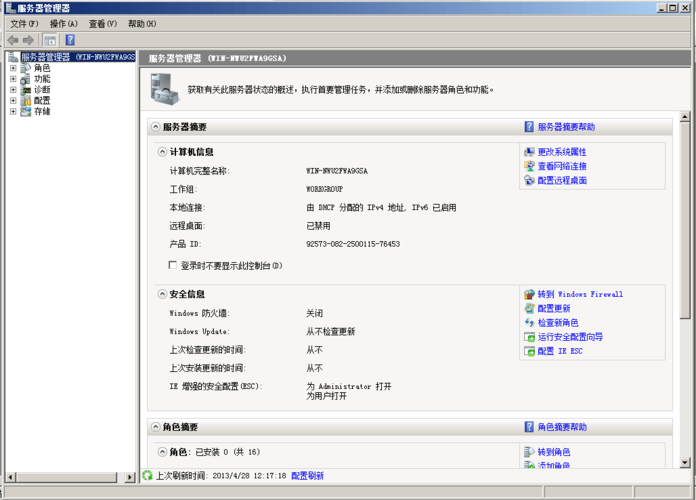Click 运行安全配置向导 link
Screen dimensions: 696x500
click(570, 337)
